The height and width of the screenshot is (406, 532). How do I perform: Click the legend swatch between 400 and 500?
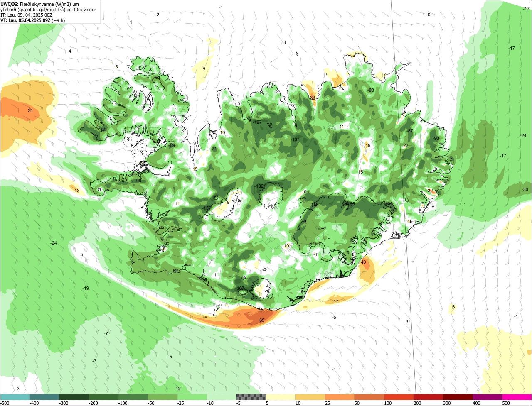[488, 397]
